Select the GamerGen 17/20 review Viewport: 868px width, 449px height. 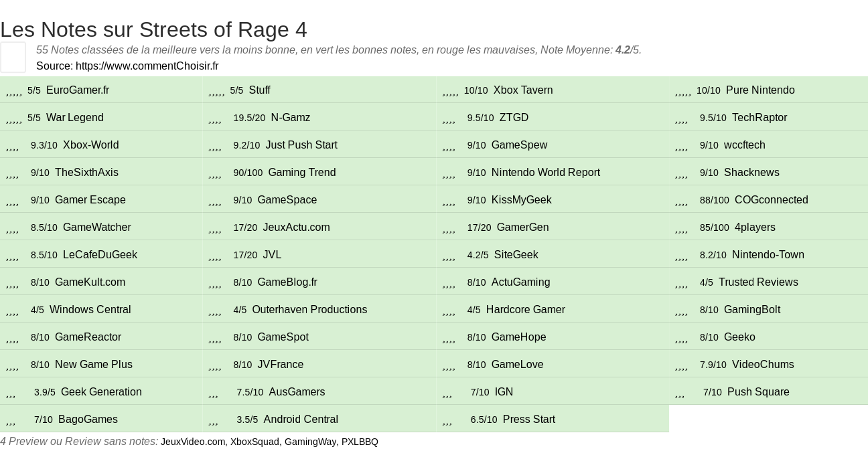tap(552, 227)
